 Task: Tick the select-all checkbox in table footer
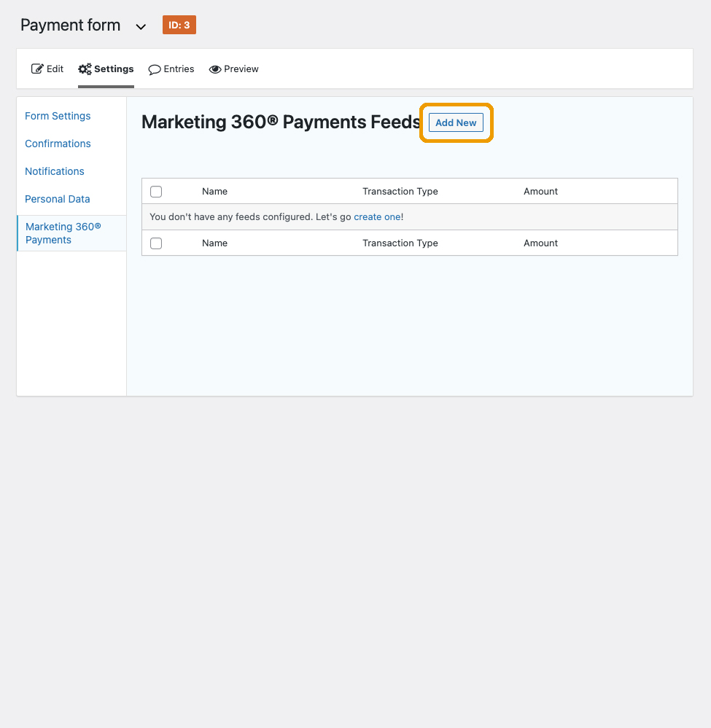156,243
